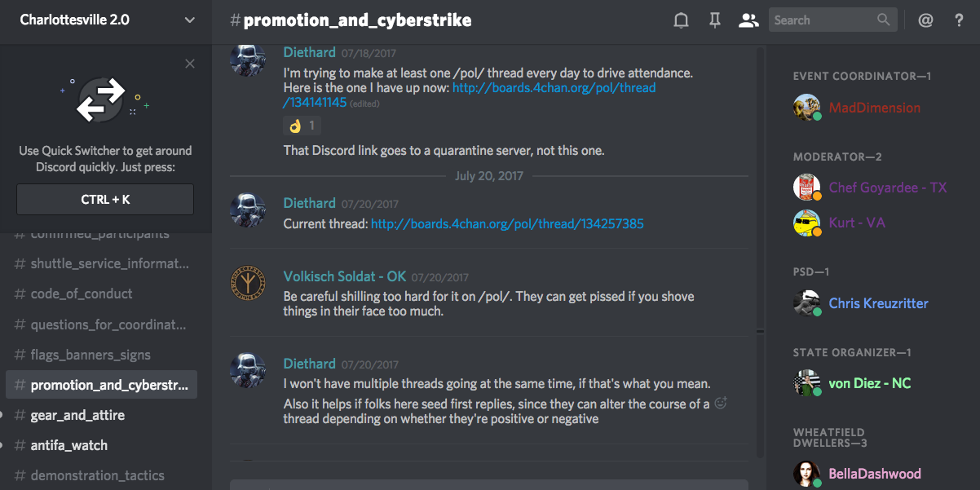This screenshot has width=980, height=490.
Task: Open recent mentions @ icon
Action: point(925,20)
